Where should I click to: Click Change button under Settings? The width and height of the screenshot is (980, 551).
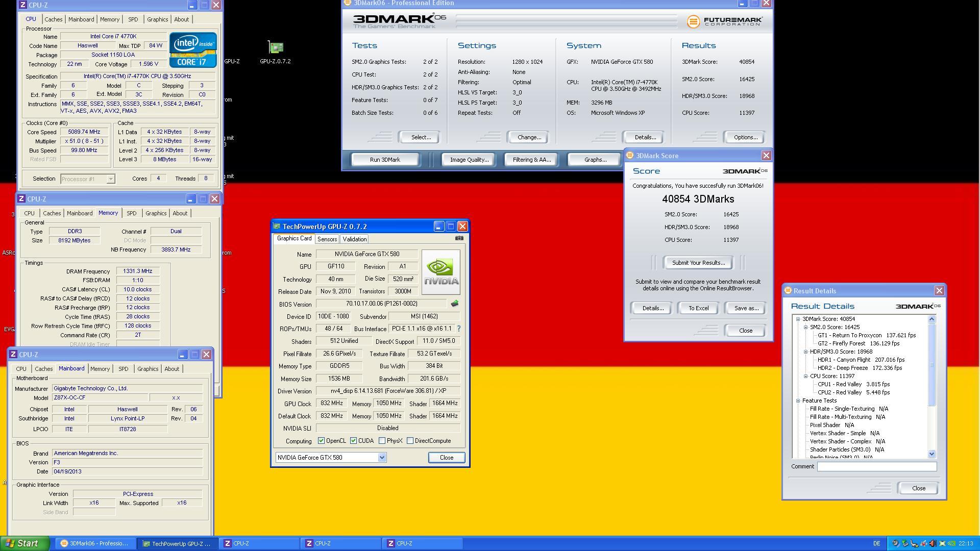tap(529, 137)
